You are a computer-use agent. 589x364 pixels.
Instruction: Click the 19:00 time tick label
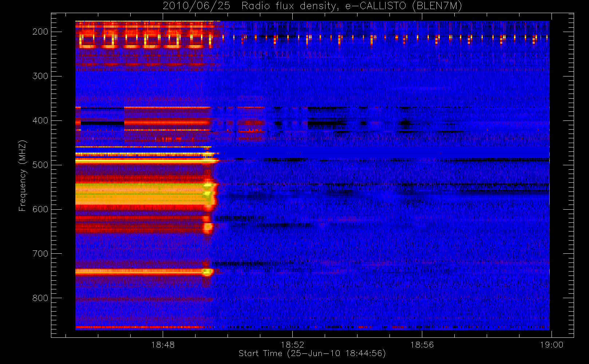(552, 345)
